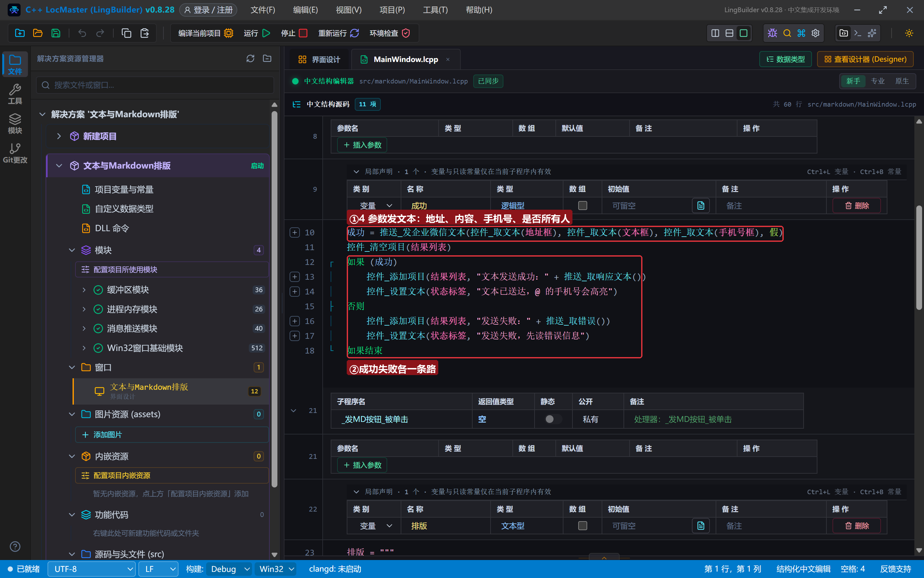Open the 模块 sidebar panel

tap(15, 124)
